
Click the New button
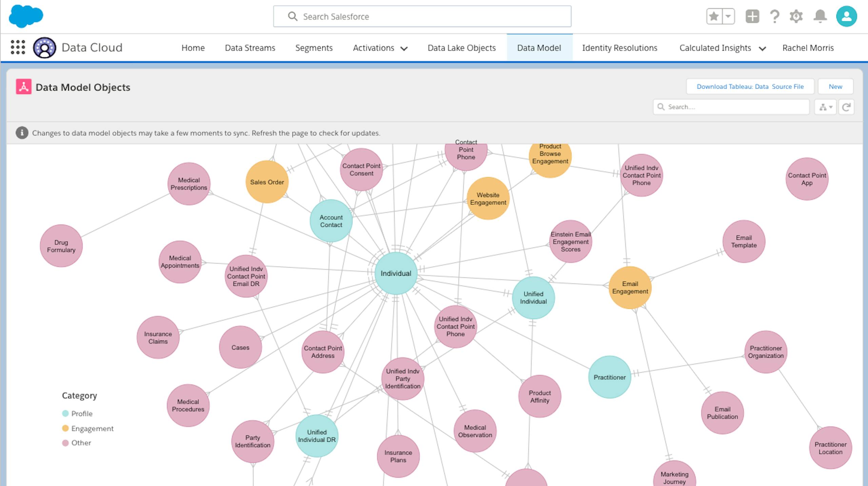pos(835,86)
